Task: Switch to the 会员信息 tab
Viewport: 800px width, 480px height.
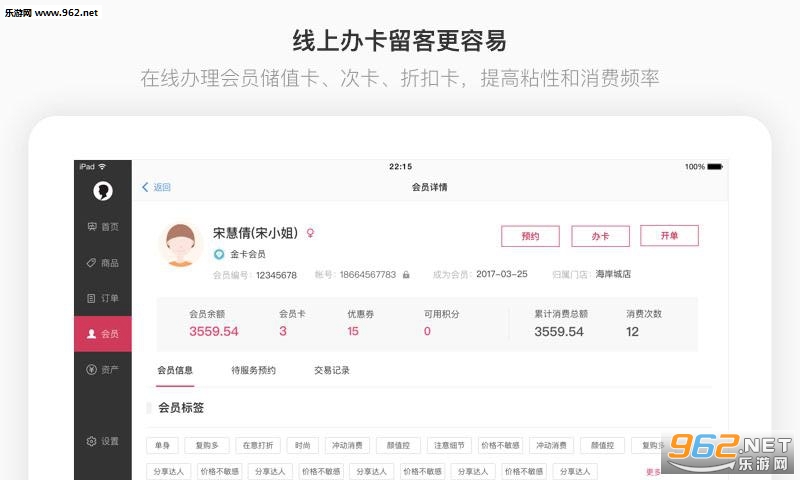Action: pyautogui.click(x=175, y=370)
